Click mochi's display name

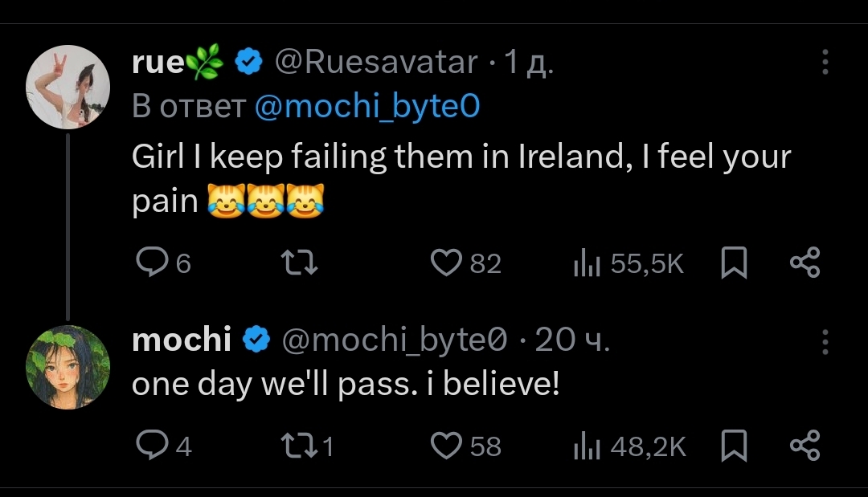pyautogui.click(x=182, y=340)
